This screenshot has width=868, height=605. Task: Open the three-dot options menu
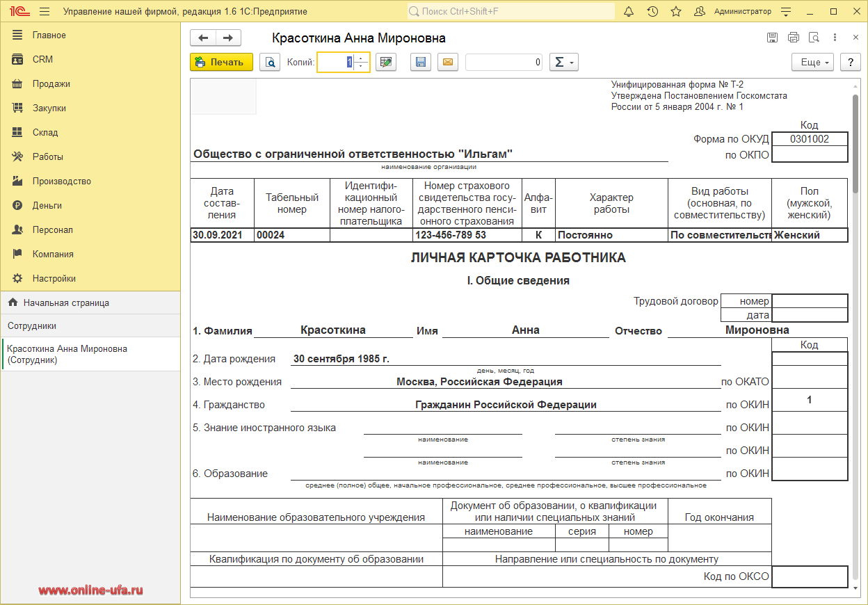835,38
